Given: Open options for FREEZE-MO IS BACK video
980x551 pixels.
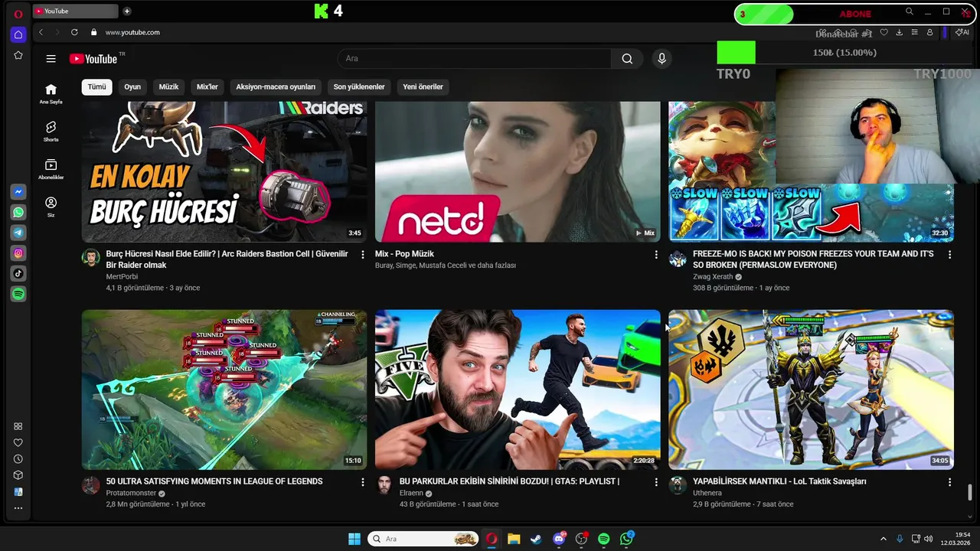Looking at the screenshot, I should point(949,254).
